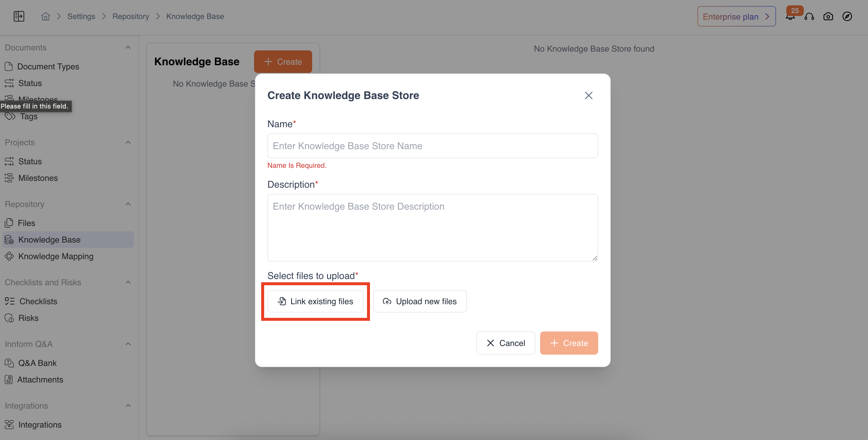Screen dimensions: 868x440
Task: Click the Name input field
Action: click(x=432, y=146)
